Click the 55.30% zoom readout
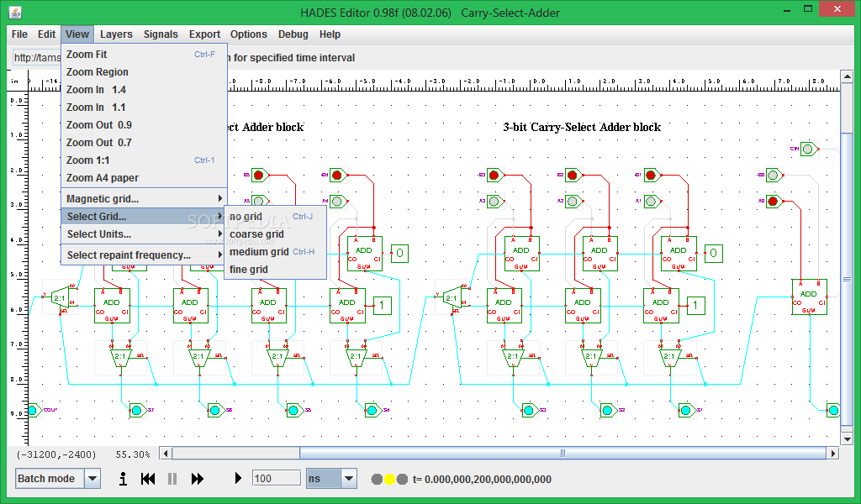Viewport: 861px width, 504px height. [x=133, y=454]
